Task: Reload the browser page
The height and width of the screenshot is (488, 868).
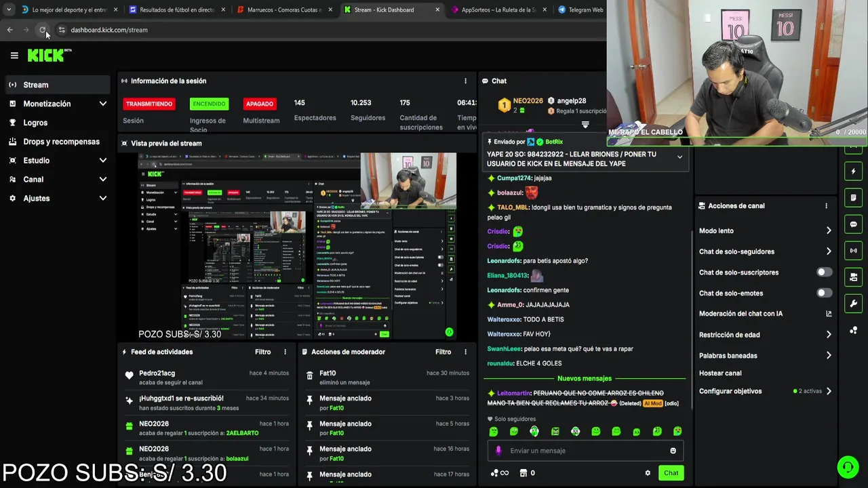Action: (43, 30)
